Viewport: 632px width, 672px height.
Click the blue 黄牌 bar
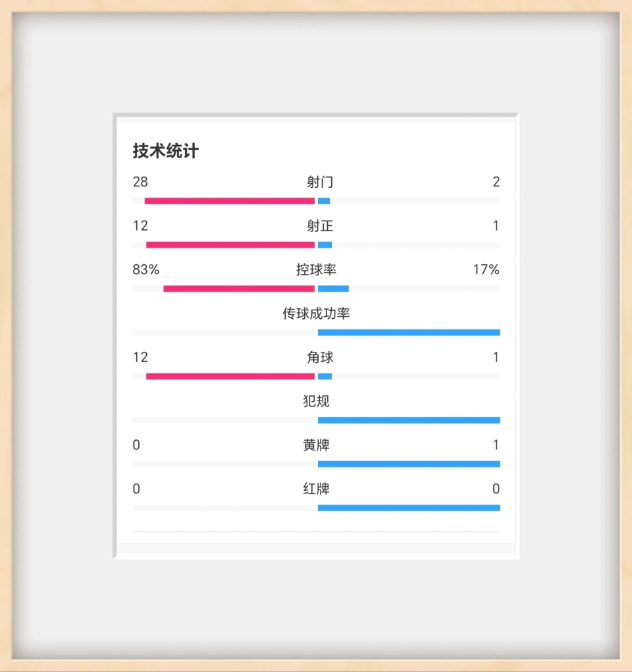(409, 464)
